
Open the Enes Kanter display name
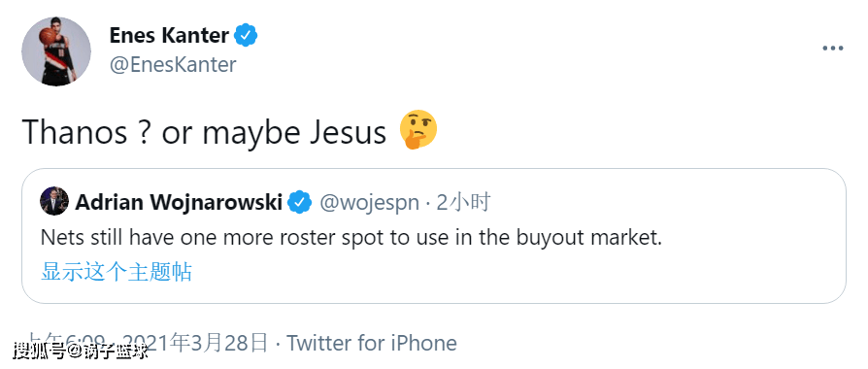tap(169, 36)
